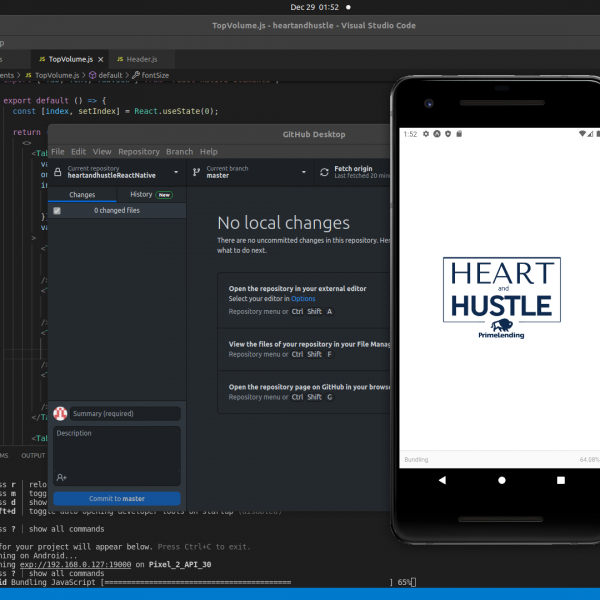Expand the Current repository dropdown arrow

[x=176, y=172]
